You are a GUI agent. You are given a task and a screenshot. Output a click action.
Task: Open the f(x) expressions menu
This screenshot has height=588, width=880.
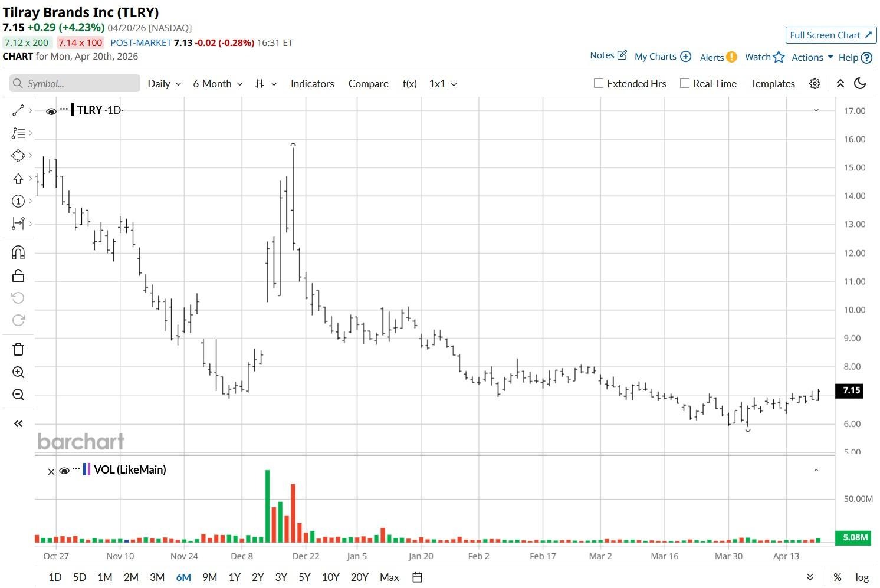pos(410,84)
